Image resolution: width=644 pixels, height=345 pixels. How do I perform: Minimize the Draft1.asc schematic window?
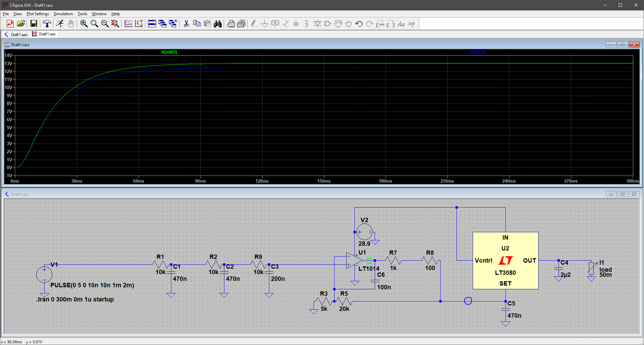pos(611,194)
